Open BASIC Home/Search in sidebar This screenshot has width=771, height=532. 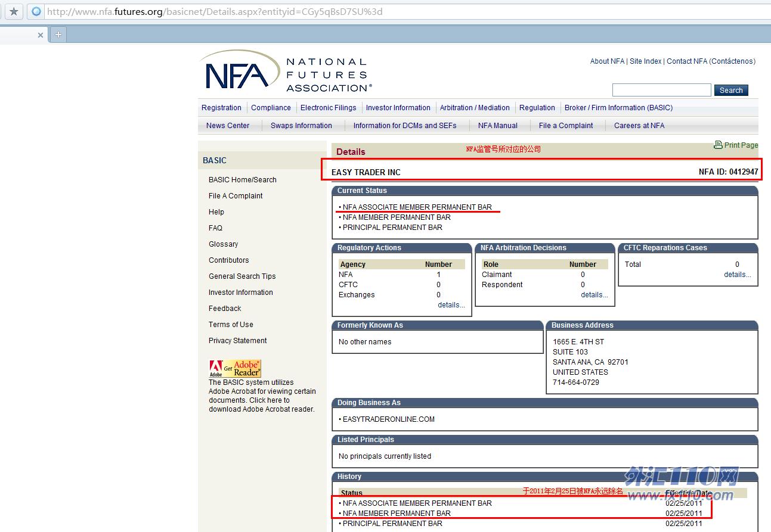pyautogui.click(x=242, y=180)
